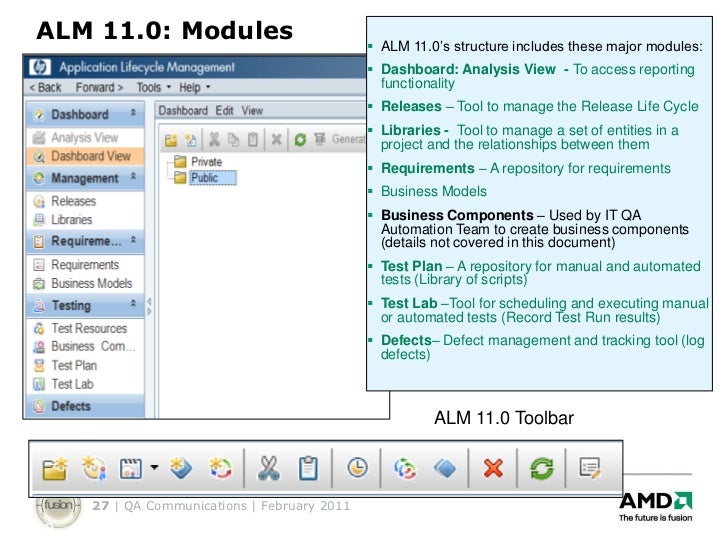Click the copy icon in dashboard toolbar
728x546 pixels.
(234, 139)
